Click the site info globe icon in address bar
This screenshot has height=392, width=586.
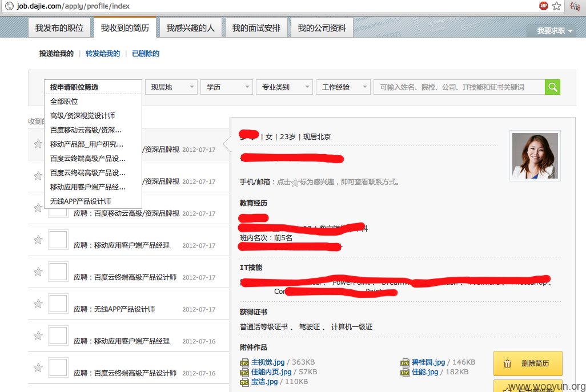pos(9,6)
